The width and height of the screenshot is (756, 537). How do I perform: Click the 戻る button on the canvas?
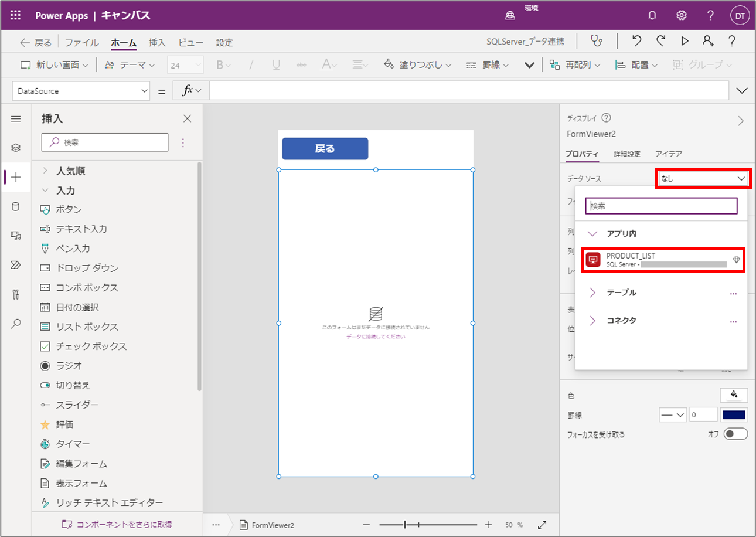pyautogui.click(x=325, y=149)
